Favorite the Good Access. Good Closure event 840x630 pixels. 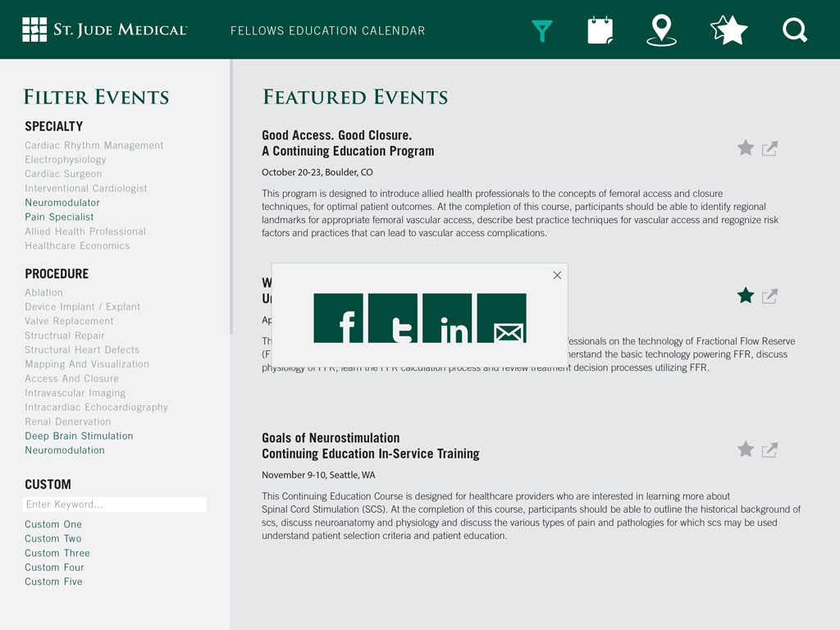tap(745, 148)
